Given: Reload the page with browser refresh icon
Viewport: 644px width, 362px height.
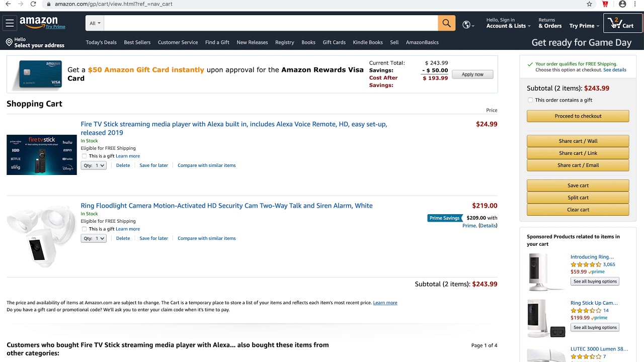Looking at the screenshot, I should (33, 4).
